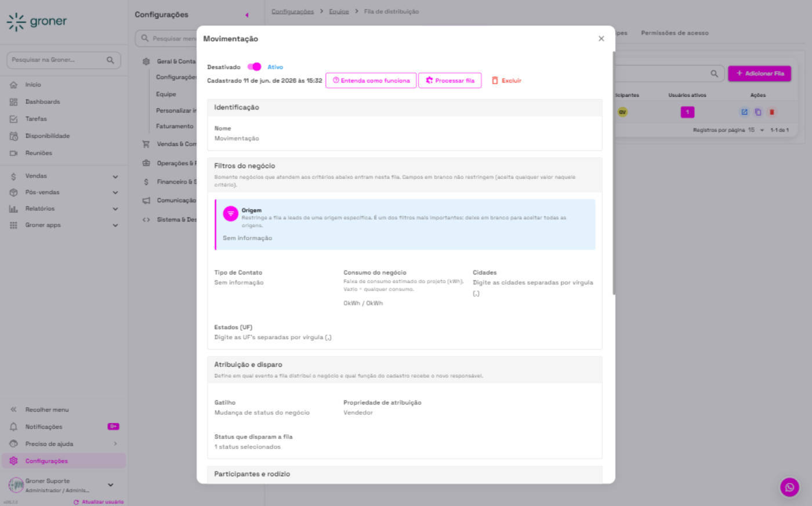Switch to Permissões de acesso tab
The width and height of the screenshot is (812, 506).
[x=675, y=33]
